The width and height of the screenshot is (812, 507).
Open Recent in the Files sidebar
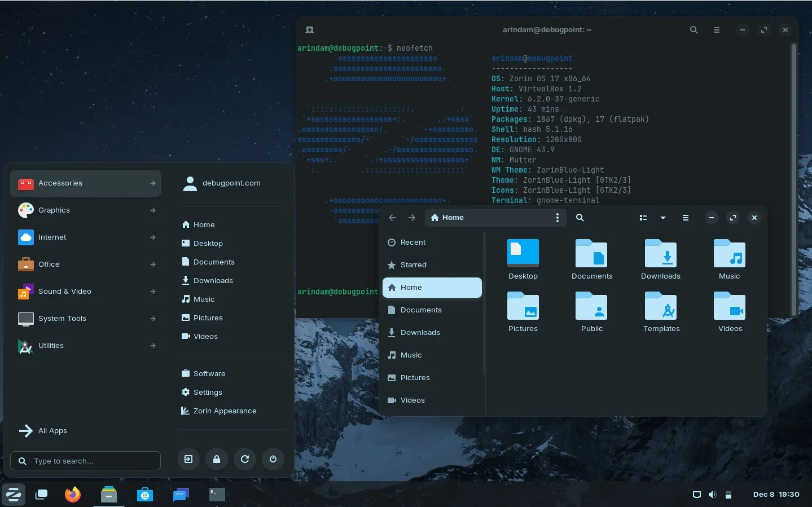413,242
